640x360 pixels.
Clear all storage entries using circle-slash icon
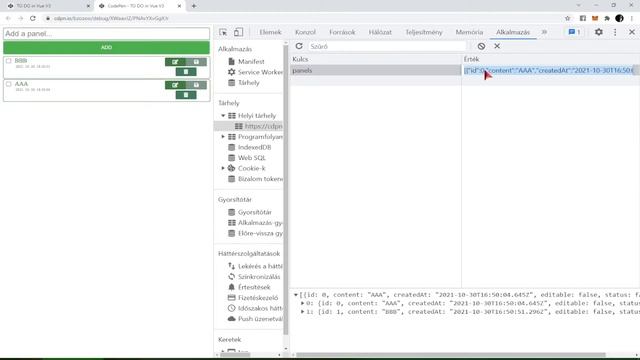(481, 46)
